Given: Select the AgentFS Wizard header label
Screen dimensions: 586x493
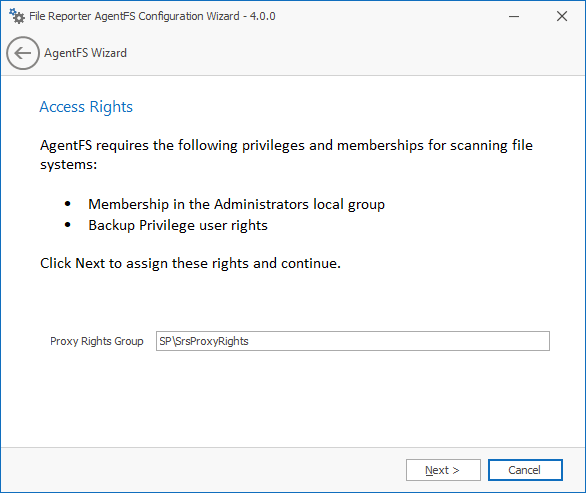Looking at the screenshot, I should coord(86,53).
